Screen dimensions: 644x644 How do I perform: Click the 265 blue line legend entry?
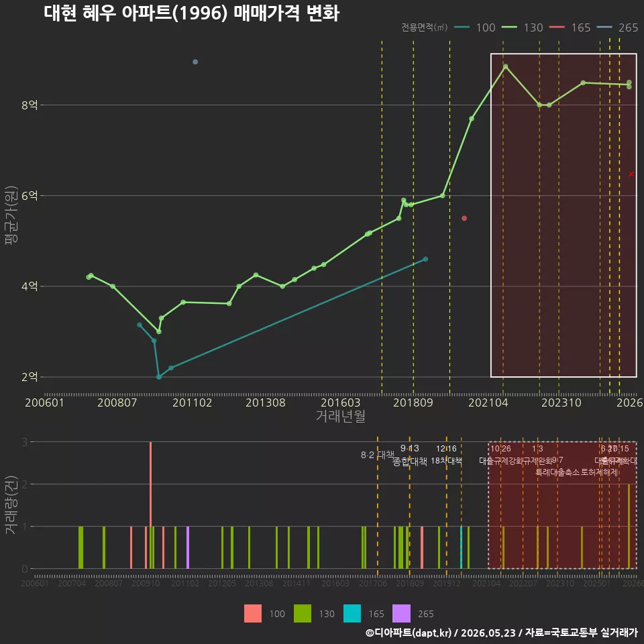(x=618, y=28)
